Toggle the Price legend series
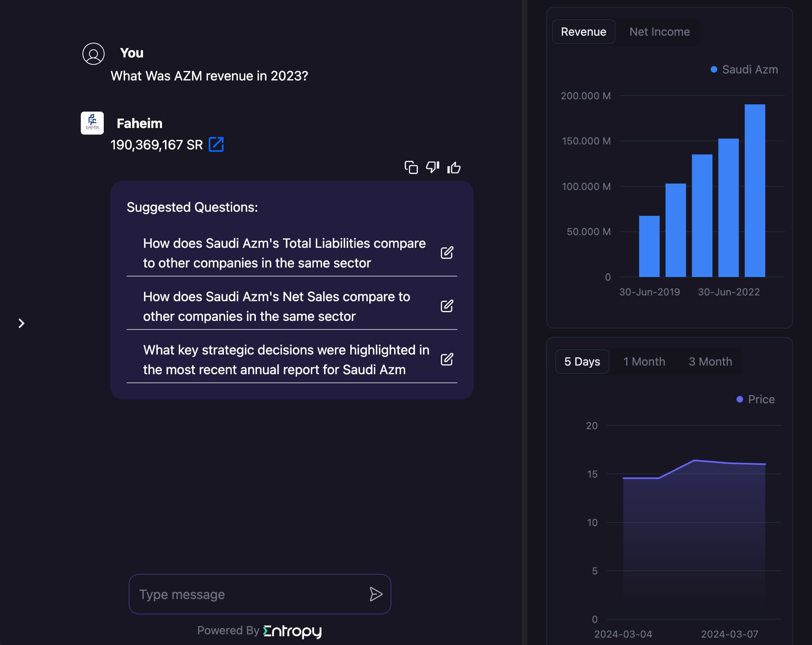 pos(756,399)
